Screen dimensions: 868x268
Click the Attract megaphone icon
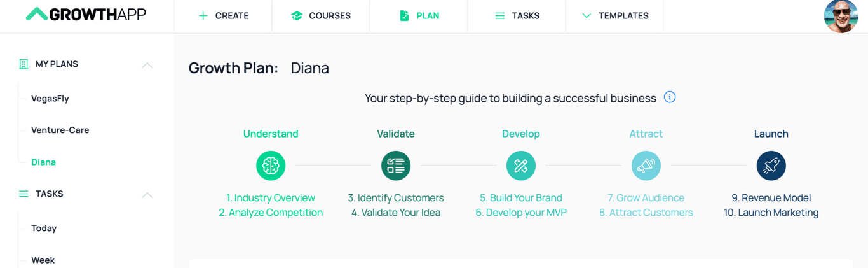[646, 166]
